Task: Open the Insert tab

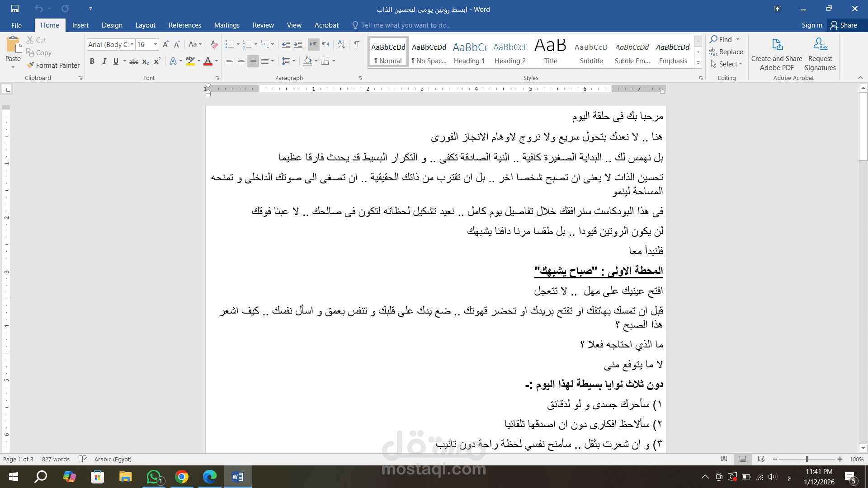Action: click(x=80, y=25)
